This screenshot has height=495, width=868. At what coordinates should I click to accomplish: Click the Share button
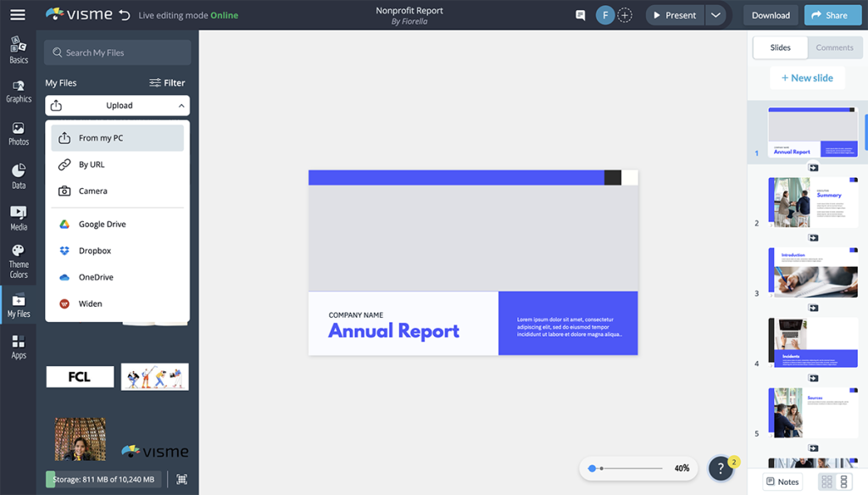pyautogui.click(x=832, y=14)
